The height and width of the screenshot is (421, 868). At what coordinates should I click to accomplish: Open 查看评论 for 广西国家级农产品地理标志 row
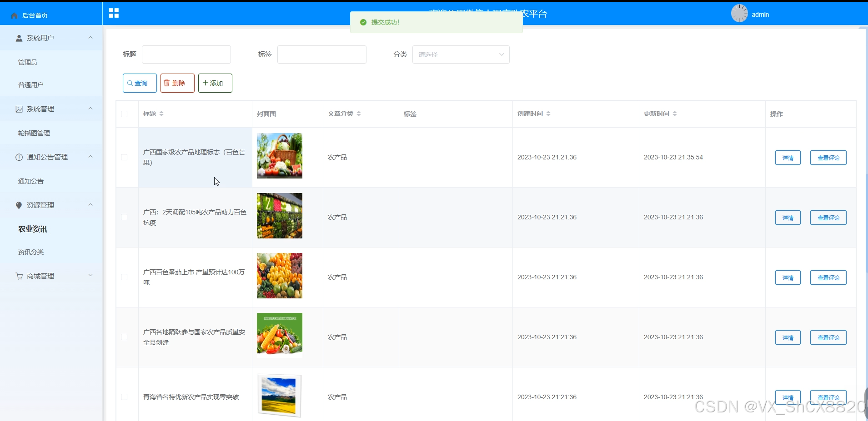coord(828,158)
